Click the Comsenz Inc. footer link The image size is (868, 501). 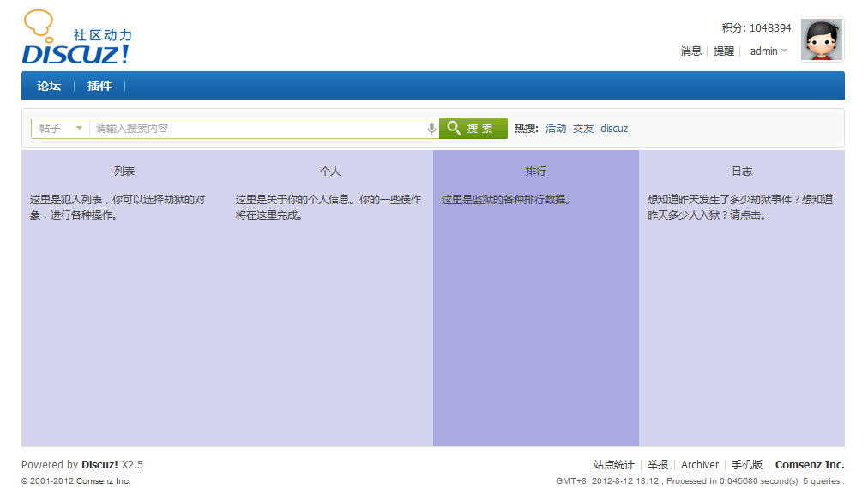pos(810,464)
